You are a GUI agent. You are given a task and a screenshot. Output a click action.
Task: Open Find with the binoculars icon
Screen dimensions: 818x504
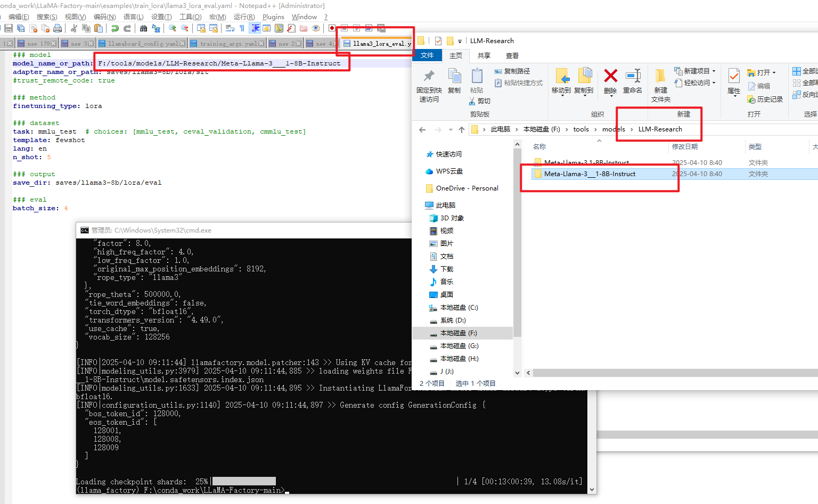click(x=144, y=28)
